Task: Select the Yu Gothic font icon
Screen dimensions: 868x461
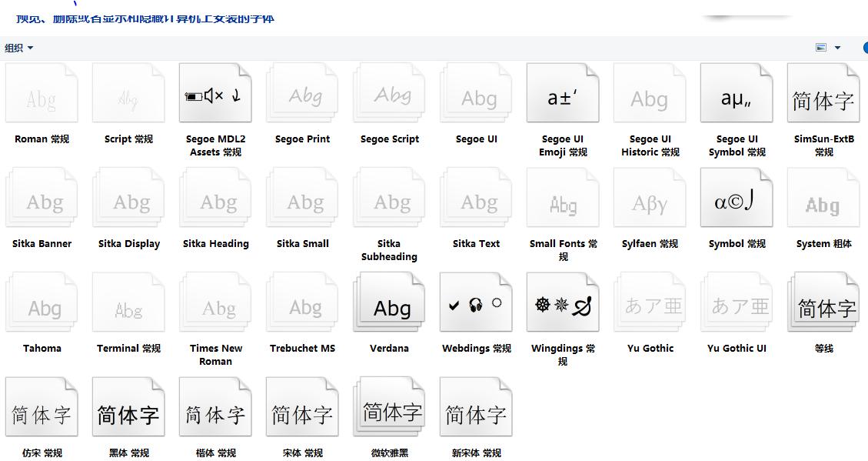Action: tap(650, 302)
